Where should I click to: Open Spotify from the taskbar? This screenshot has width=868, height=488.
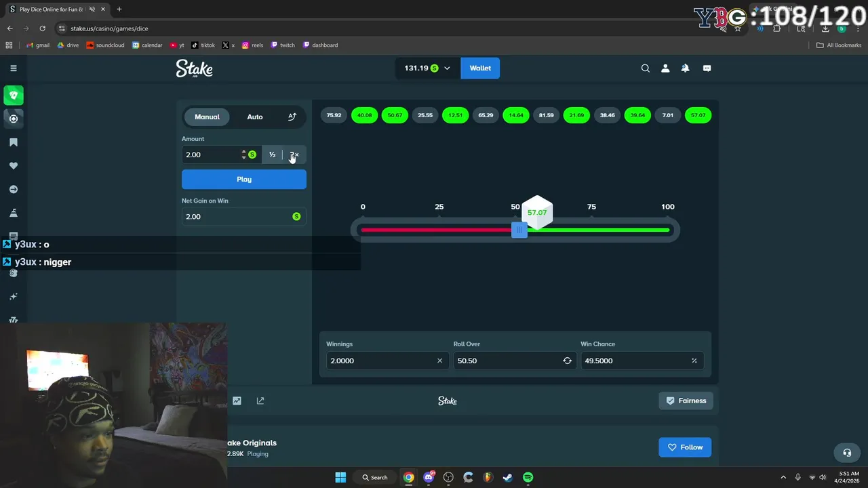click(528, 477)
